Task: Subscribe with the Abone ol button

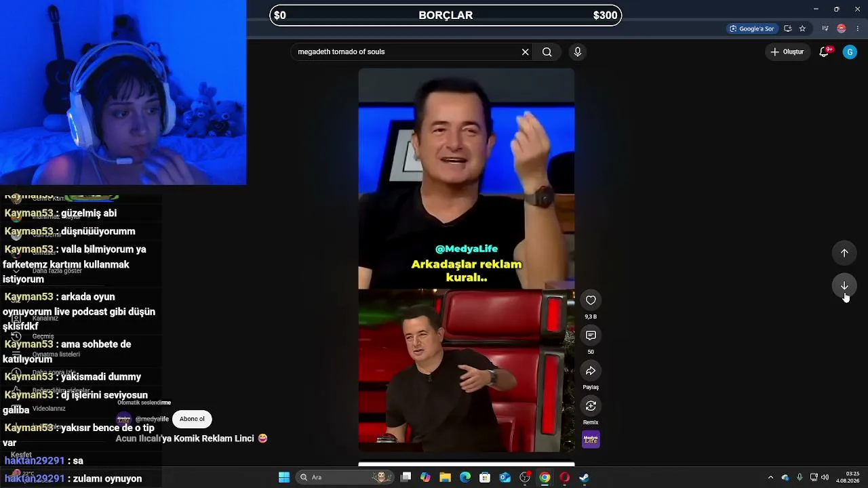Action: tap(192, 419)
